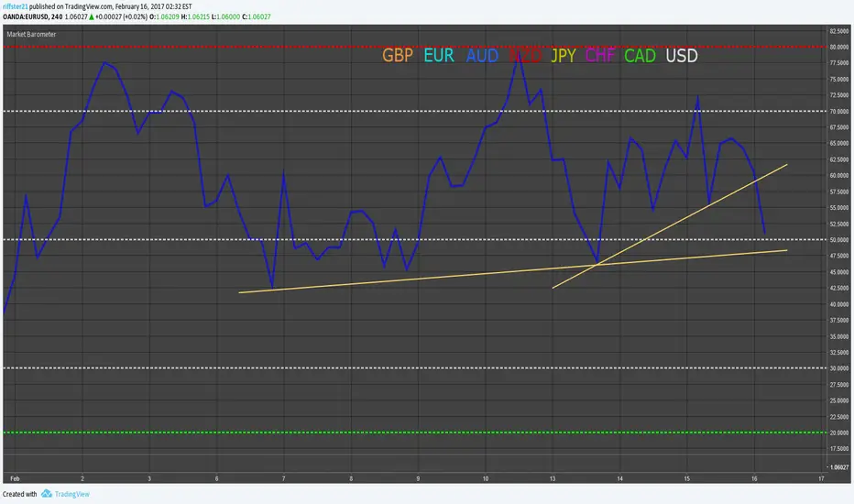Click the 62.5000 price axis label
The image size is (854, 504).
[838, 159]
